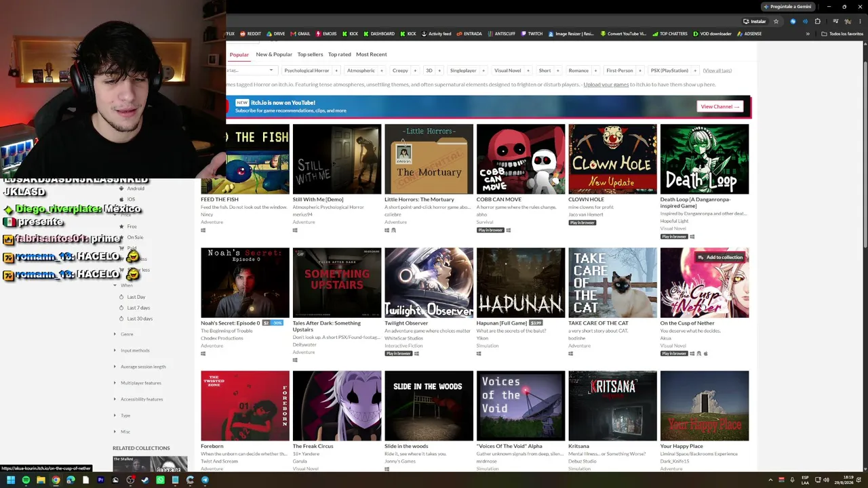The image size is (868, 488).
Task: Add the Atmospheric tag filter
Action: pos(381,70)
